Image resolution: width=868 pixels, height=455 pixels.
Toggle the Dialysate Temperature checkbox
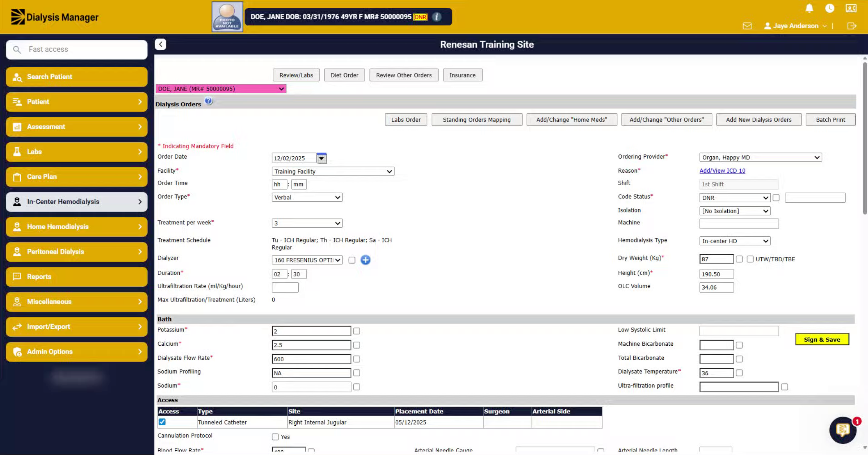pos(739,373)
